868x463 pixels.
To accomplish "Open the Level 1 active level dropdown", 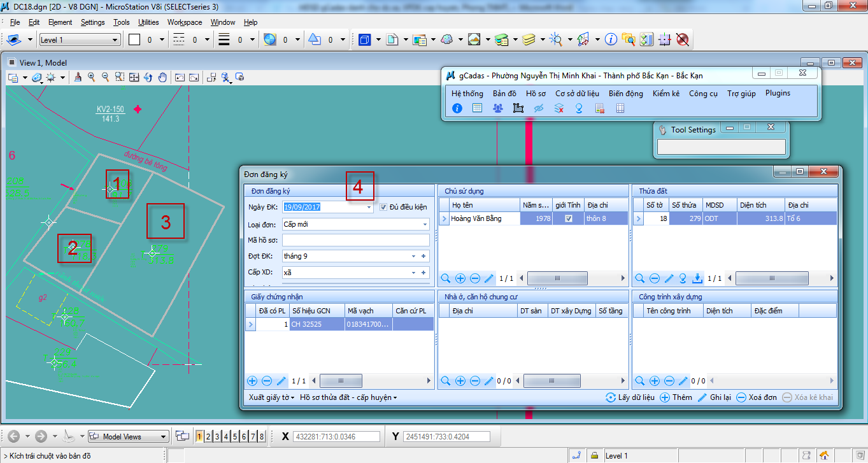I will 80,40.
